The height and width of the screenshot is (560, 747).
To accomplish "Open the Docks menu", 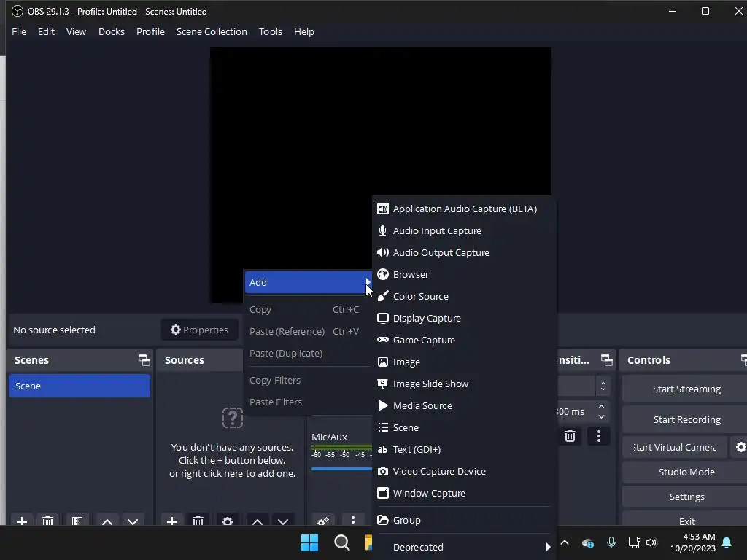I will pyautogui.click(x=112, y=32).
